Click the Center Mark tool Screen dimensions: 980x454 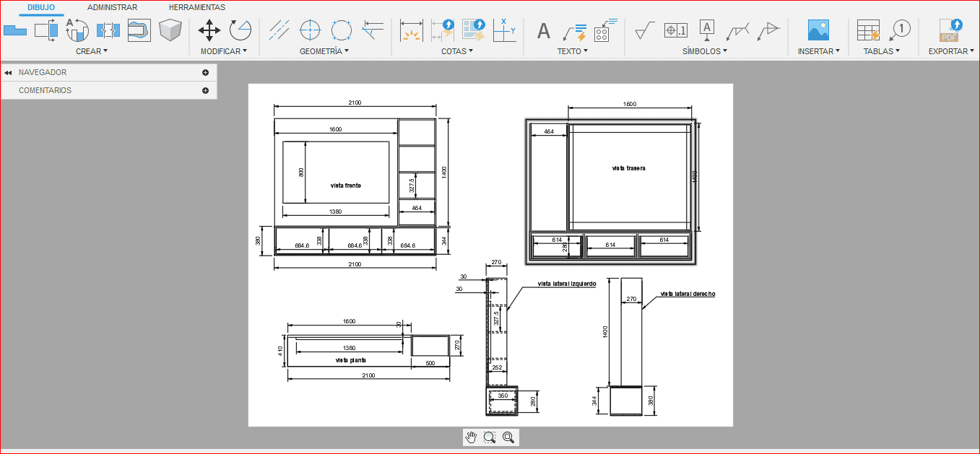click(x=310, y=30)
